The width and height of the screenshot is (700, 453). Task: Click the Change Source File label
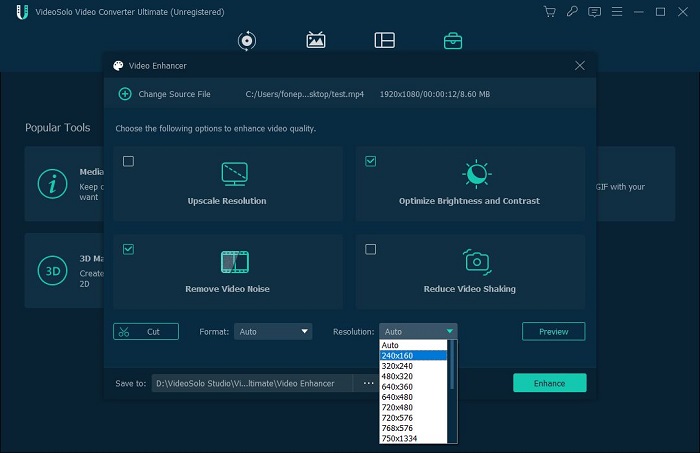coord(174,94)
